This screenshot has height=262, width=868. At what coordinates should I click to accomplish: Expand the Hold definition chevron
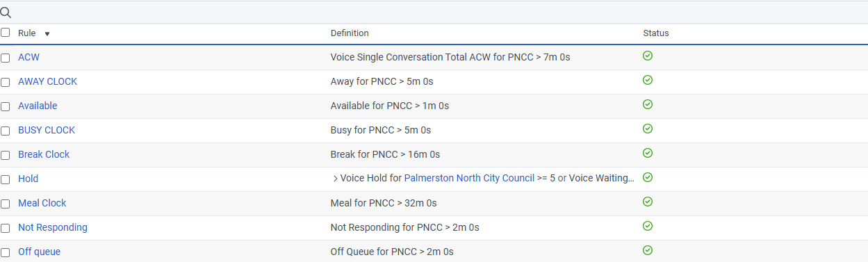pyautogui.click(x=336, y=179)
